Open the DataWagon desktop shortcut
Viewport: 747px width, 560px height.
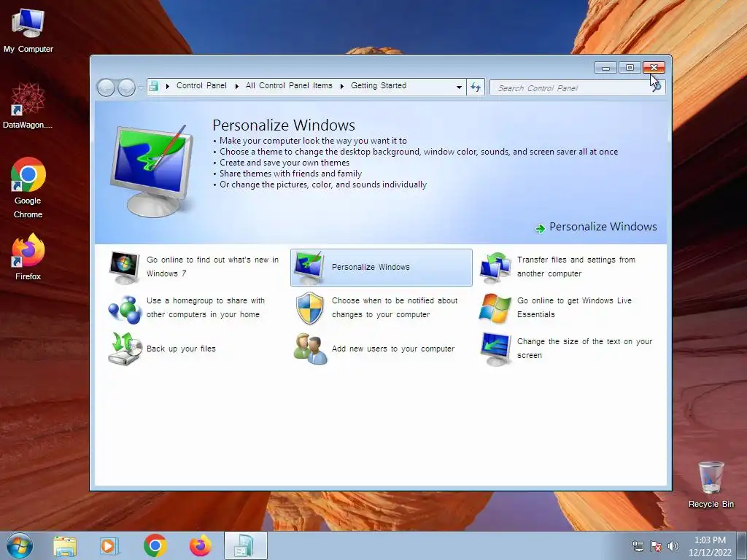coord(28,106)
